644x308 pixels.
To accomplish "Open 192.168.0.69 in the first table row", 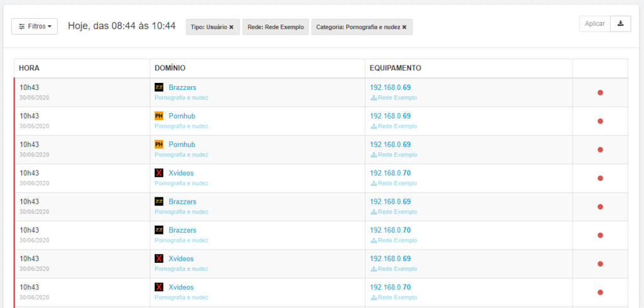I will click(390, 87).
